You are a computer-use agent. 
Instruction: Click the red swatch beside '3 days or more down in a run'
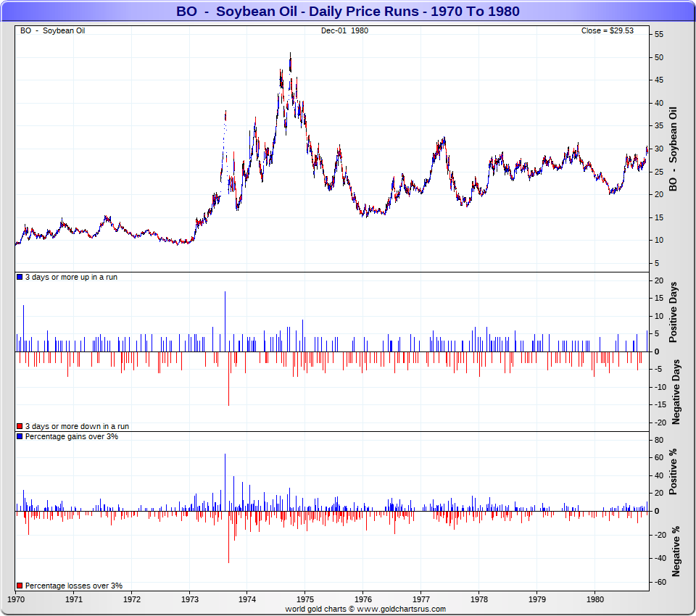point(20,426)
